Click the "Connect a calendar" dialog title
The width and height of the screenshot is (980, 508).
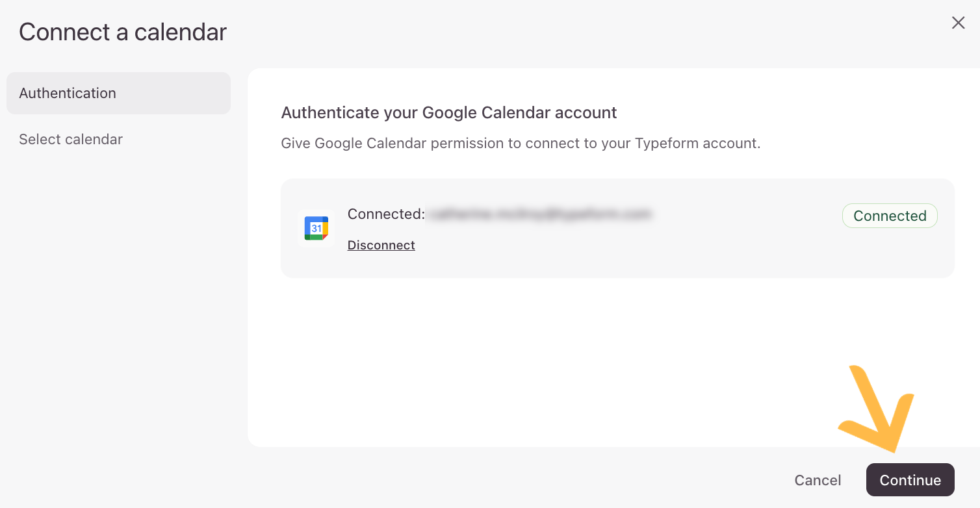coord(123,32)
